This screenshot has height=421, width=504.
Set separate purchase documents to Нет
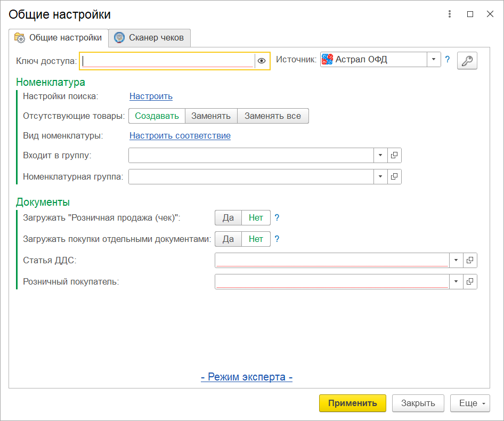point(256,239)
